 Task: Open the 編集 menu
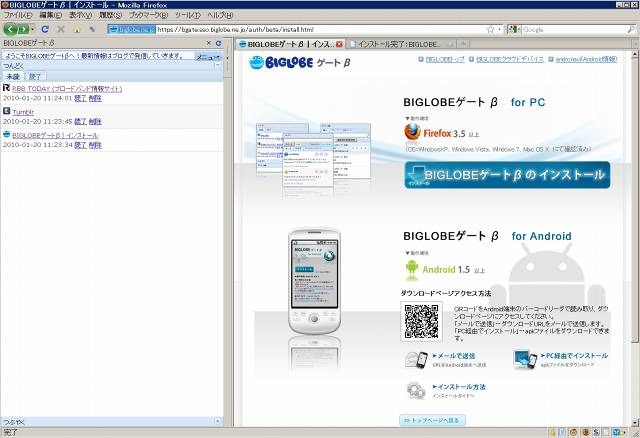pos(51,15)
